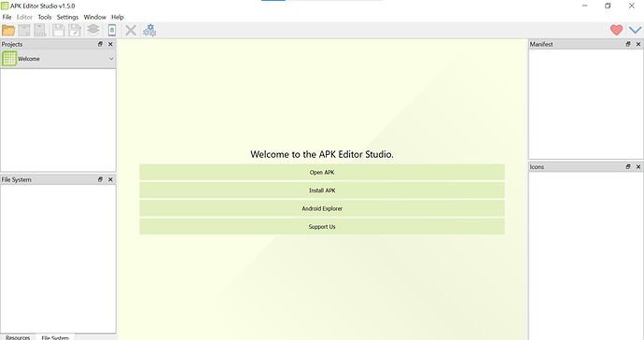Click the Open APK button

pos(322,172)
